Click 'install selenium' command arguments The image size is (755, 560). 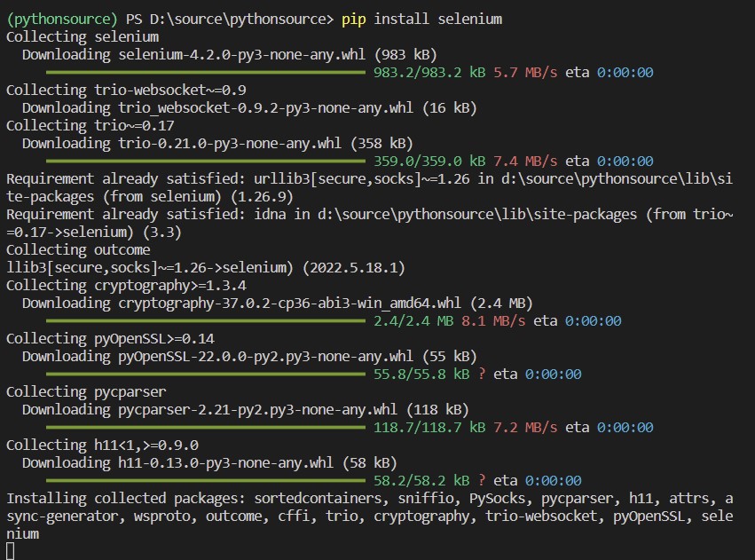click(437, 19)
